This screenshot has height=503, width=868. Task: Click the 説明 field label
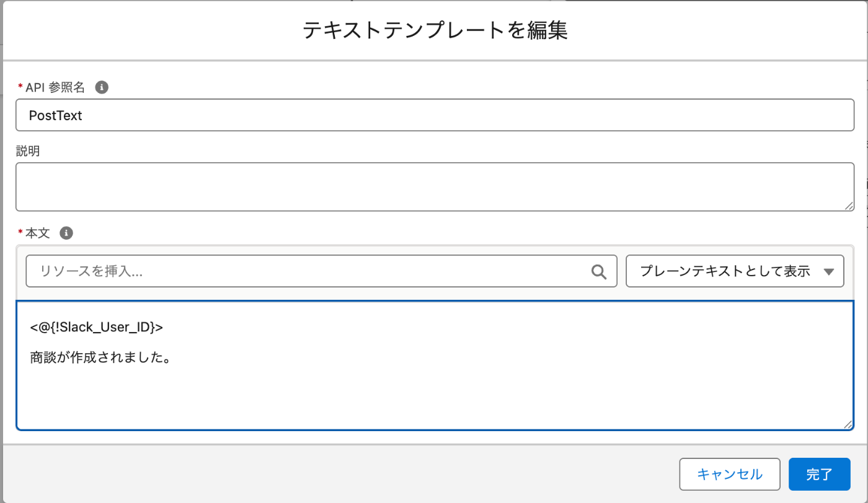click(28, 151)
